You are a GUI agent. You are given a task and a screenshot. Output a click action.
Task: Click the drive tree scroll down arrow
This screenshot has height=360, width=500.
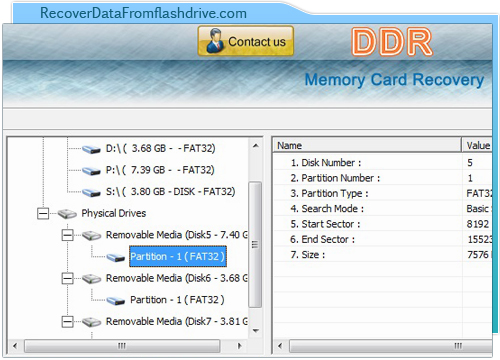pos(256,331)
